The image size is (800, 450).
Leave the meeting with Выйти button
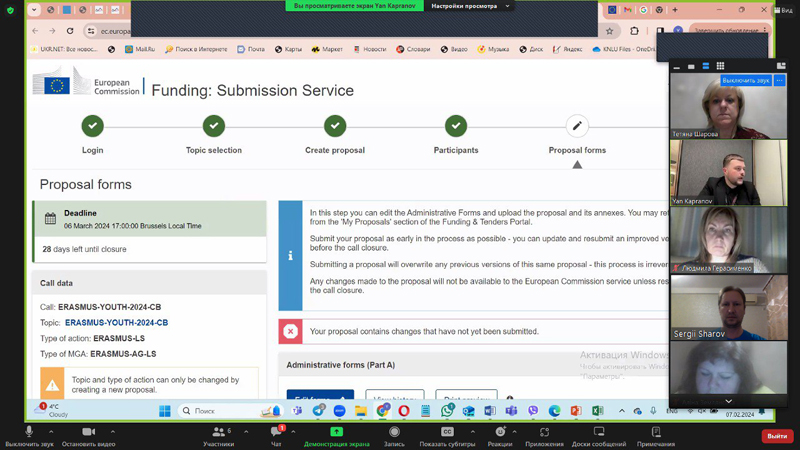[x=777, y=436]
